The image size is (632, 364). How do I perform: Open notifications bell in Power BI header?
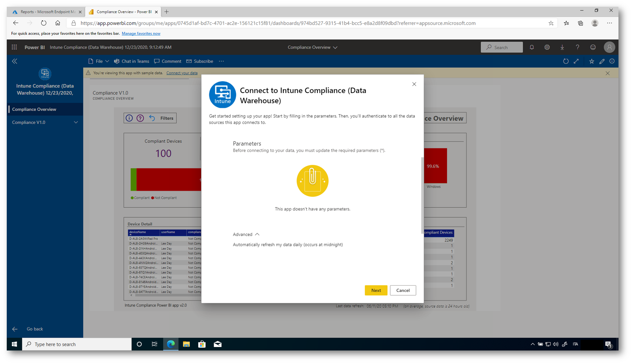tap(532, 47)
